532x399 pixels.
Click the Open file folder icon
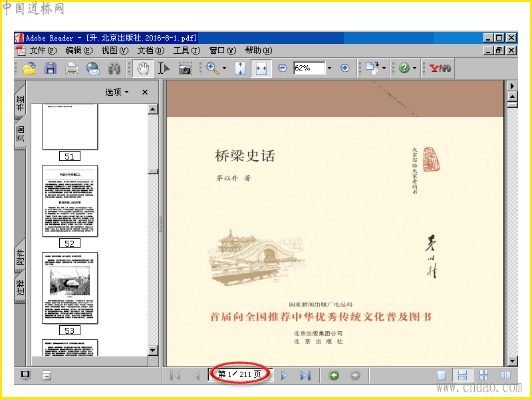[x=29, y=68]
